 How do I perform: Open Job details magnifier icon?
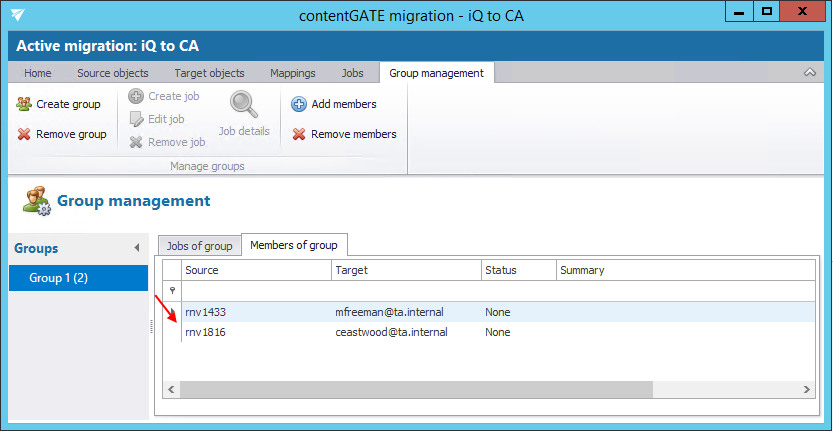pyautogui.click(x=244, y=106)
